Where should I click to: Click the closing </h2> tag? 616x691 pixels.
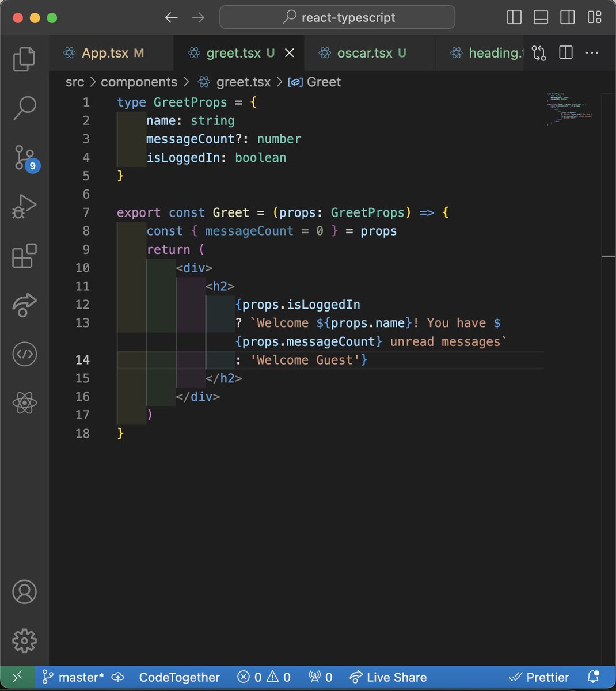click(223, 378)
